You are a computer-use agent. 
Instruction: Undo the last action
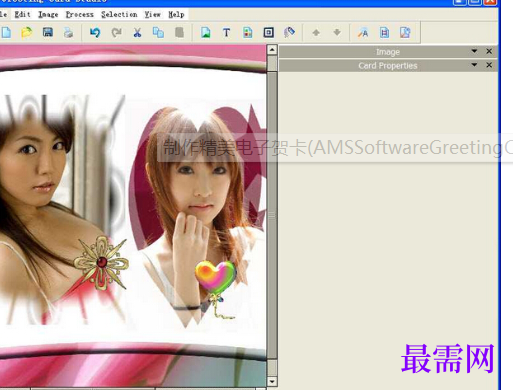95,33
